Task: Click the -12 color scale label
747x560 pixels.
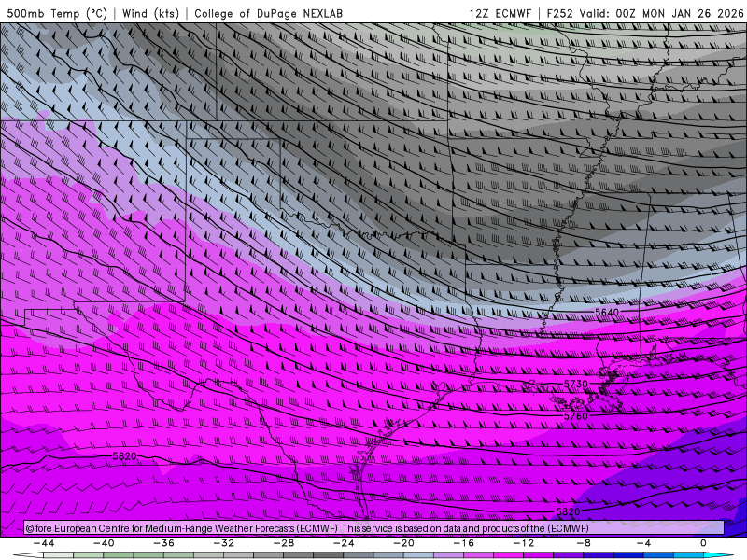Action: 524,543
